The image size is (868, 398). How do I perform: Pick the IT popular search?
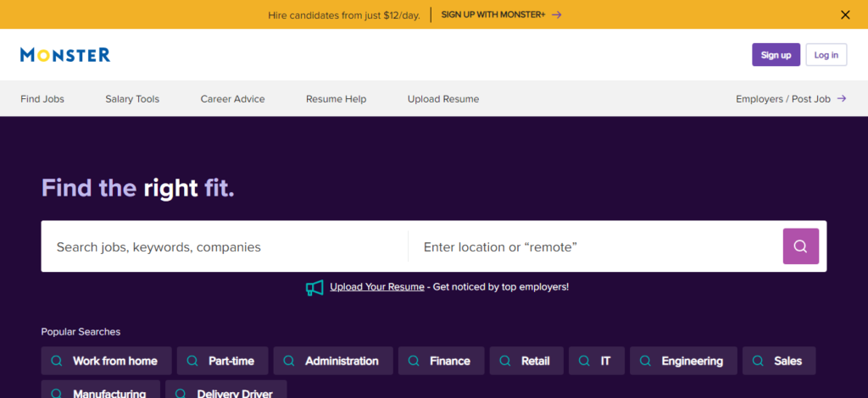point(597,361)
